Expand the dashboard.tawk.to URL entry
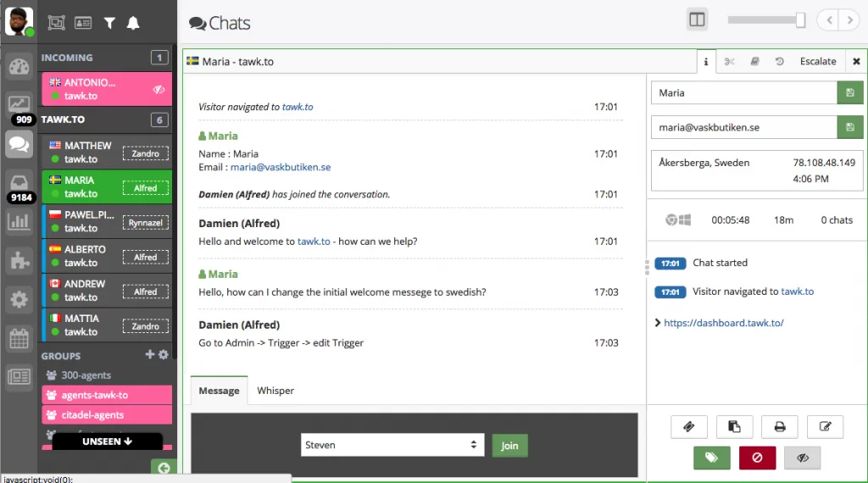The width and height of the screenshot is (868, 483). click(658, 323)
